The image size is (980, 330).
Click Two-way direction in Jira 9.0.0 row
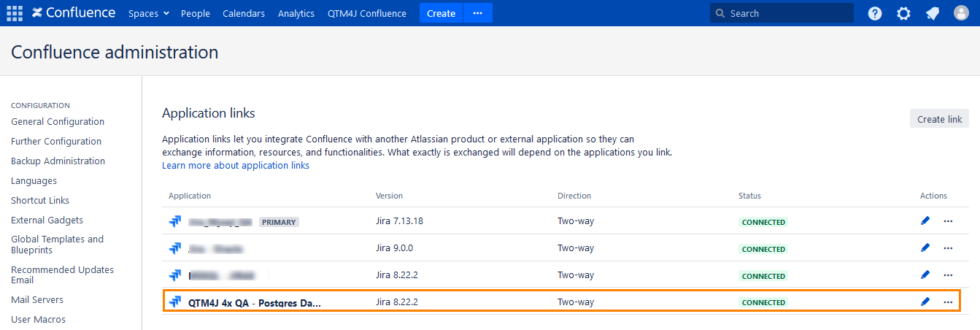pyautogui.click(x=576, y=248)
